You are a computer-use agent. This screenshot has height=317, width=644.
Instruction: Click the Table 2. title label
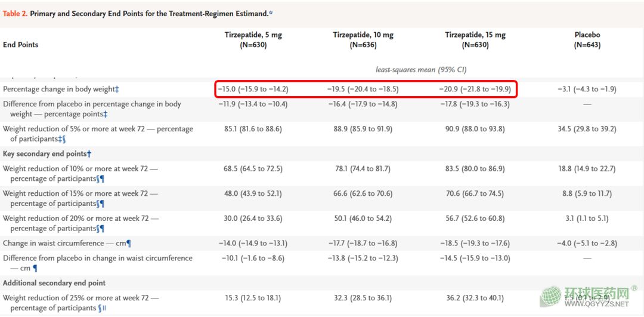(14, 13)
